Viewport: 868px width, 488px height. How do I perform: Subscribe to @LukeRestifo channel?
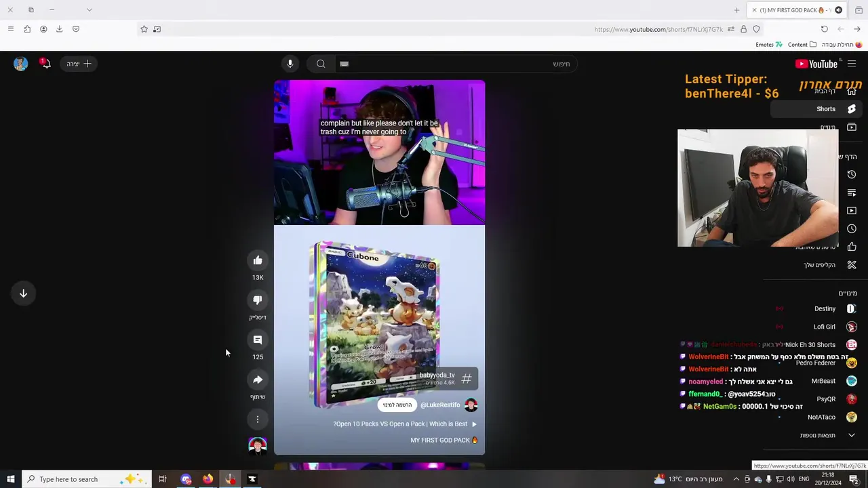click(397, 405)
